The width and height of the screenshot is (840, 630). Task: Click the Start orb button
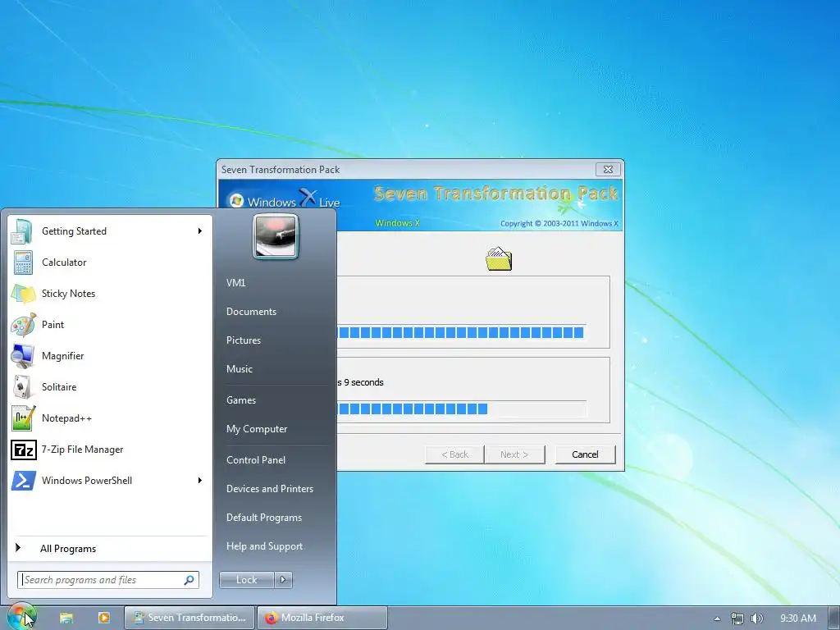pos(21,617)
